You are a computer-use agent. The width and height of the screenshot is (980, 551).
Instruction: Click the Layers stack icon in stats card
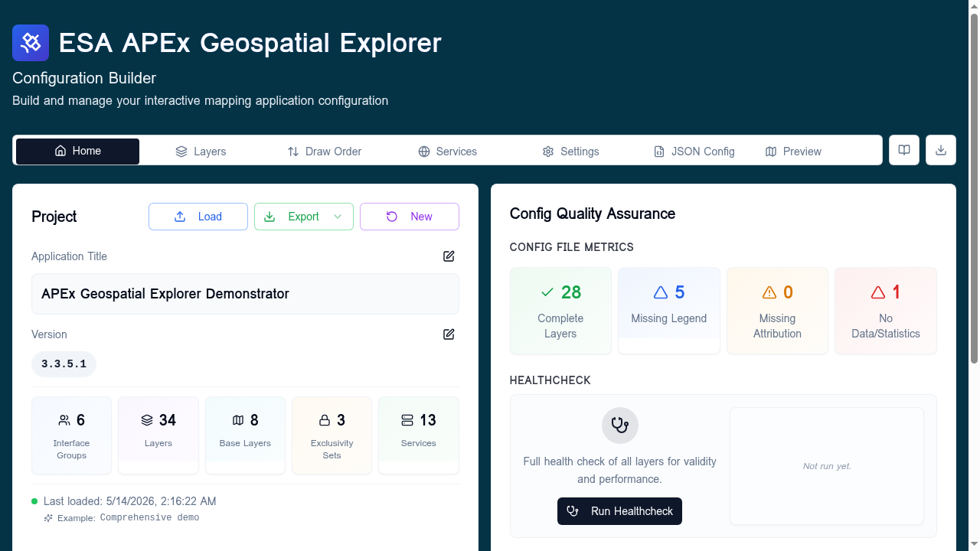coord(147,420)
